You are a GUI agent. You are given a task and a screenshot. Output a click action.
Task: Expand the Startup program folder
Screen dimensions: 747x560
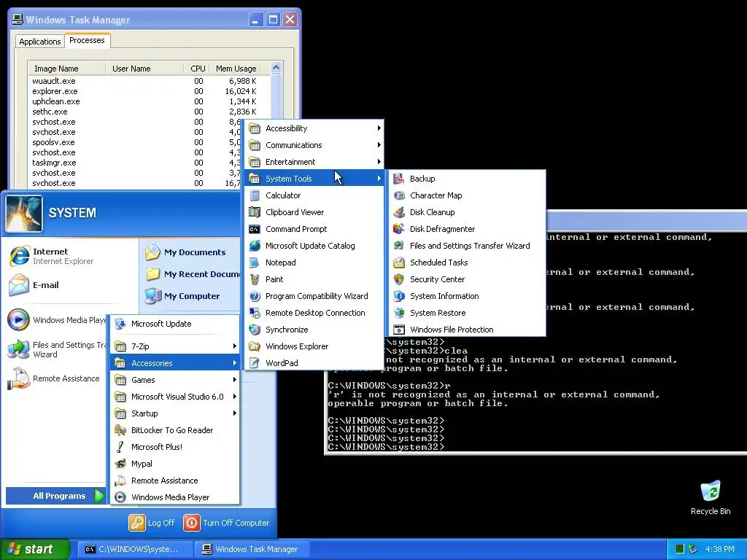click(x=175, y=413)
